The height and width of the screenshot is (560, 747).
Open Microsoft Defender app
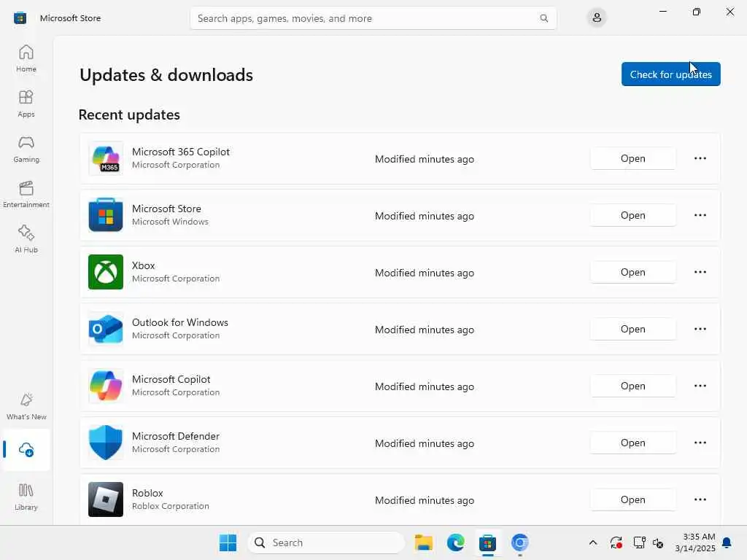632,443
